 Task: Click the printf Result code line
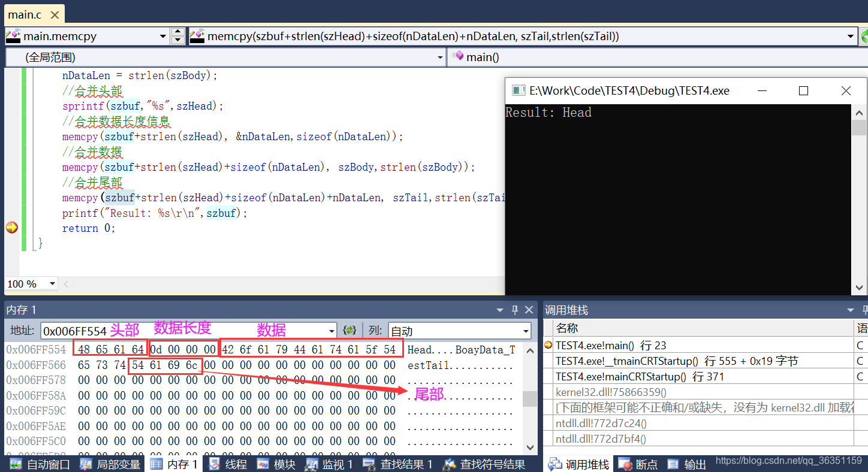point(155,213)
